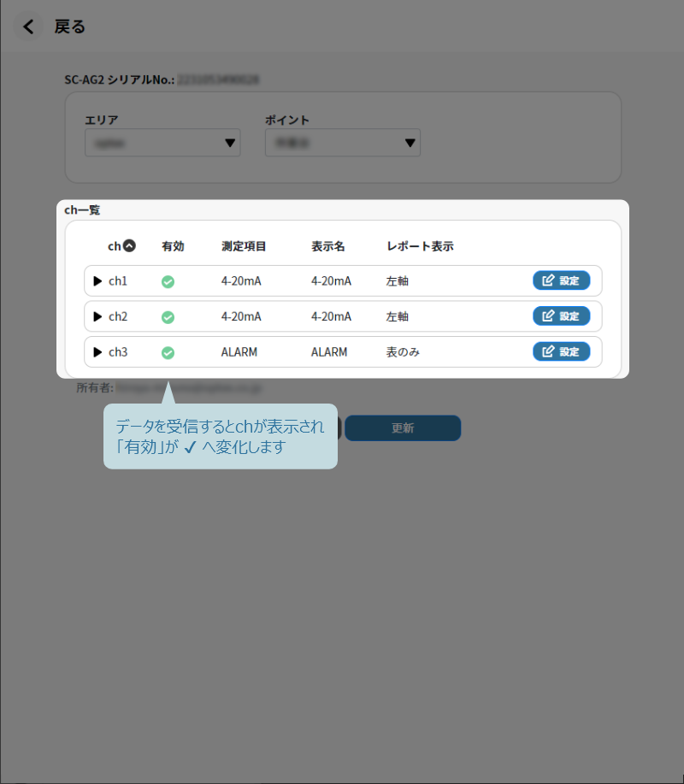Open 設定 for ch3
The image size is (684, 784).
(x=562, y=351)
